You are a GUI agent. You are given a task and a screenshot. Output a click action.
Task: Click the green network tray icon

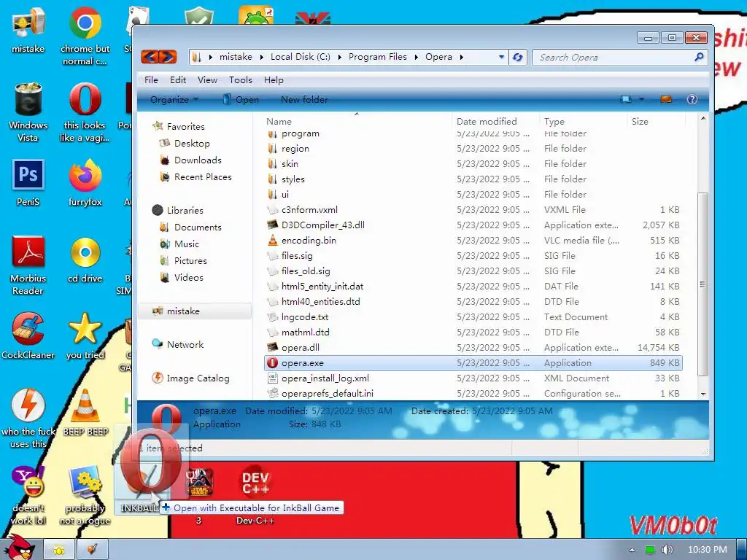pyautogui.click(x=650, y=550)
